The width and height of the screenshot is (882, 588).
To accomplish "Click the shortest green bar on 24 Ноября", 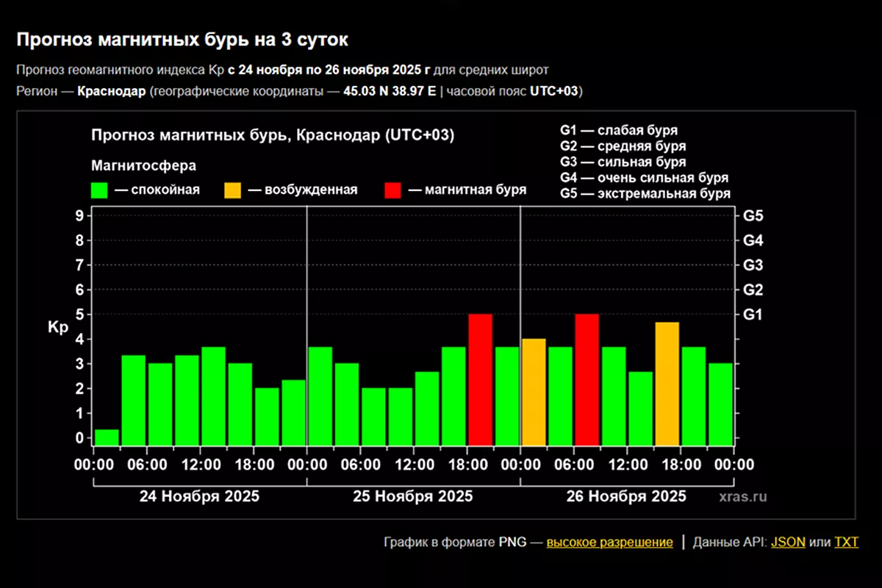I will click(x=107, y=437).
